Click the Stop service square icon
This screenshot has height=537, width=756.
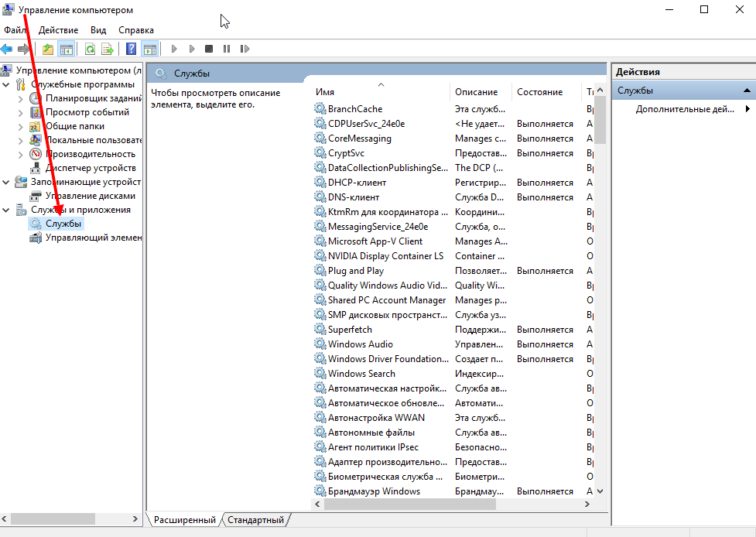(x=209, y=49)
